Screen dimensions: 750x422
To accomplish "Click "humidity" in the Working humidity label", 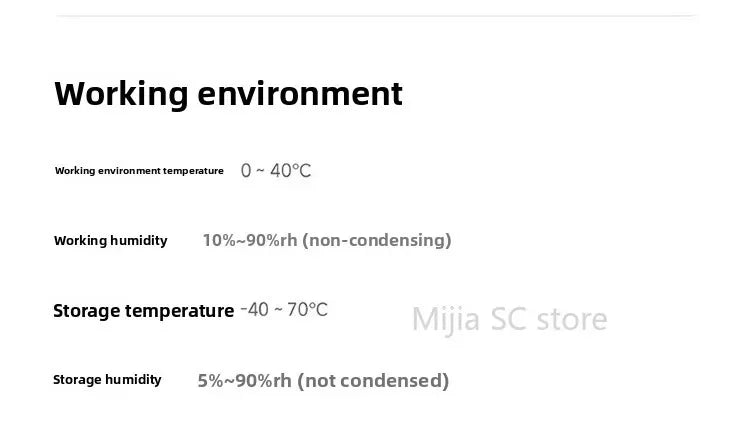I will click(139, 241).
